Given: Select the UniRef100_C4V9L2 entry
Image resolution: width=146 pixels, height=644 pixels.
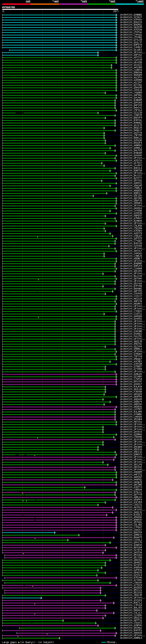Looking at the screenshot, I should coord(131,540).
